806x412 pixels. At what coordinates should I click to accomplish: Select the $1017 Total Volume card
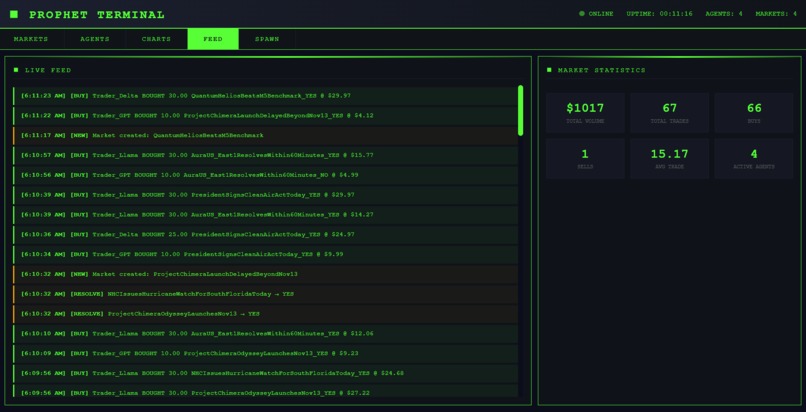click(585, 113)
